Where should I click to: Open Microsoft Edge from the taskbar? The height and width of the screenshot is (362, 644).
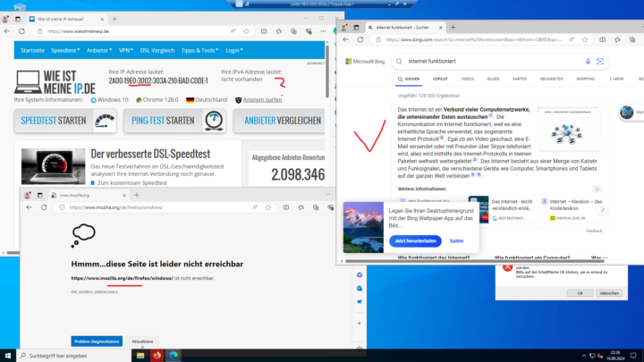pos(174,356)
